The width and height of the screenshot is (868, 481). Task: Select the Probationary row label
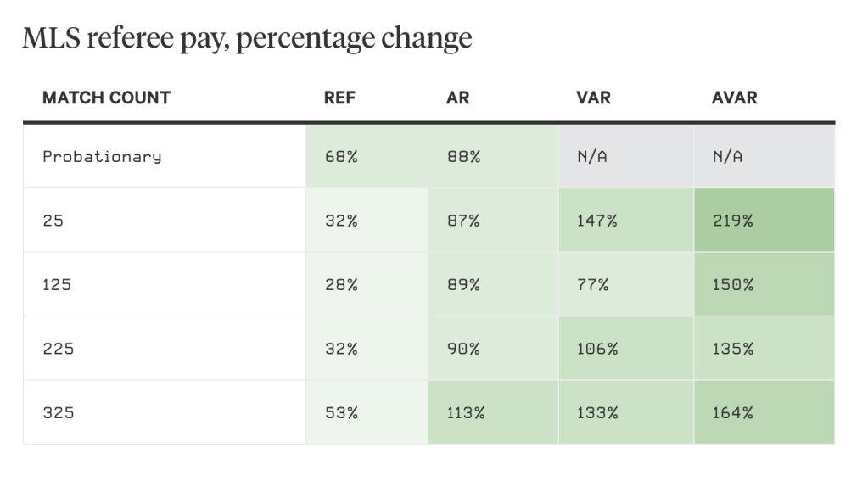click(x=102, y=157)
